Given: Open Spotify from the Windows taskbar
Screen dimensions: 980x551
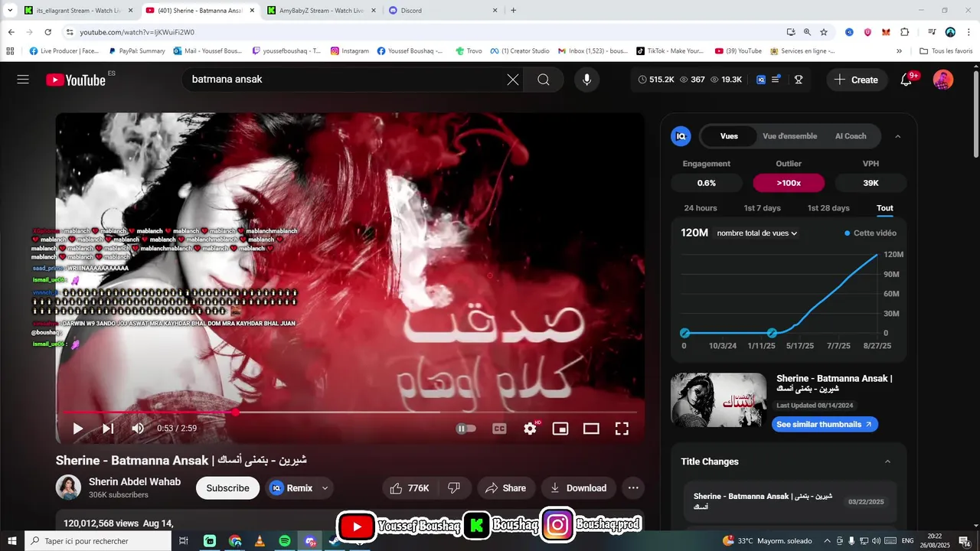Looking at the screenshot, I should coord(284,541).
